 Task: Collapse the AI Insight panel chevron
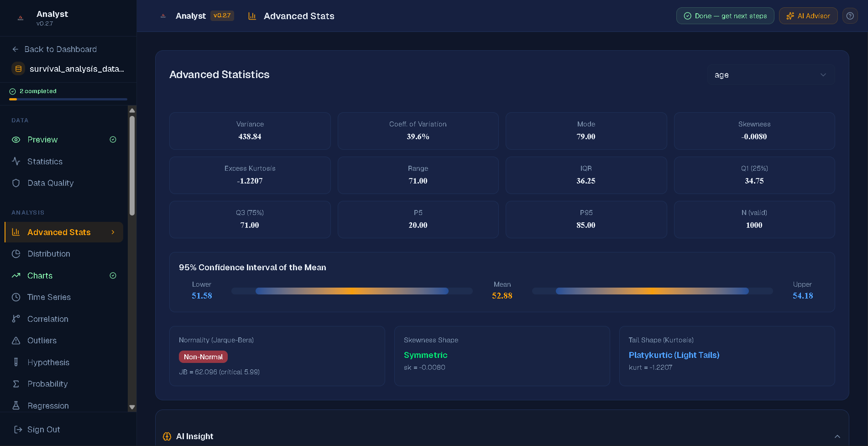[837, 436]
